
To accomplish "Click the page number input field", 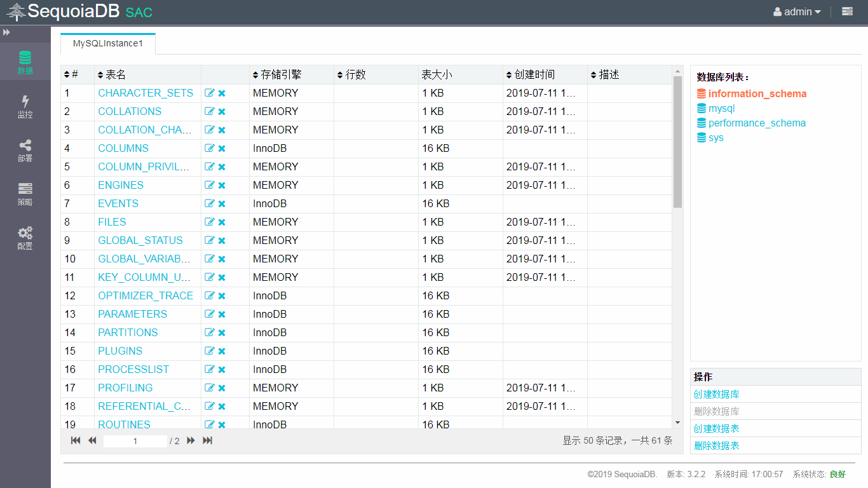I will 135,441.
